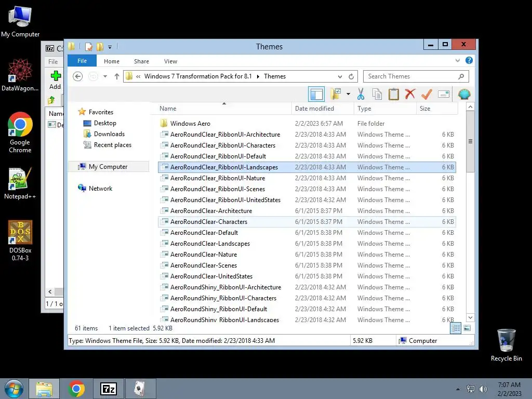The width and height of the screenshot is (532, 399).
Task: Open the folder options dropdown arrow
Action: point(348,94)
